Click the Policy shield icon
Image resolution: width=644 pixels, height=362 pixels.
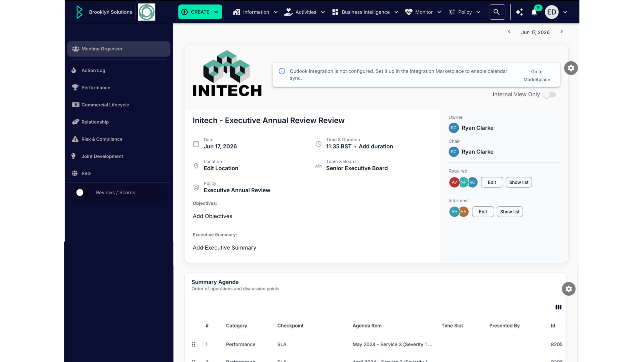point(196,188)
